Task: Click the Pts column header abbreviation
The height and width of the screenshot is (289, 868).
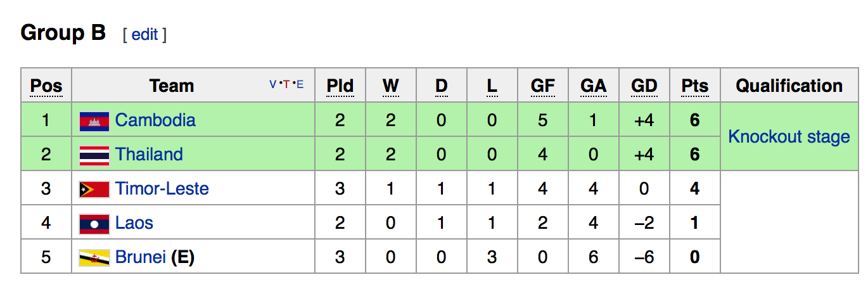Action: click(695, 86)
